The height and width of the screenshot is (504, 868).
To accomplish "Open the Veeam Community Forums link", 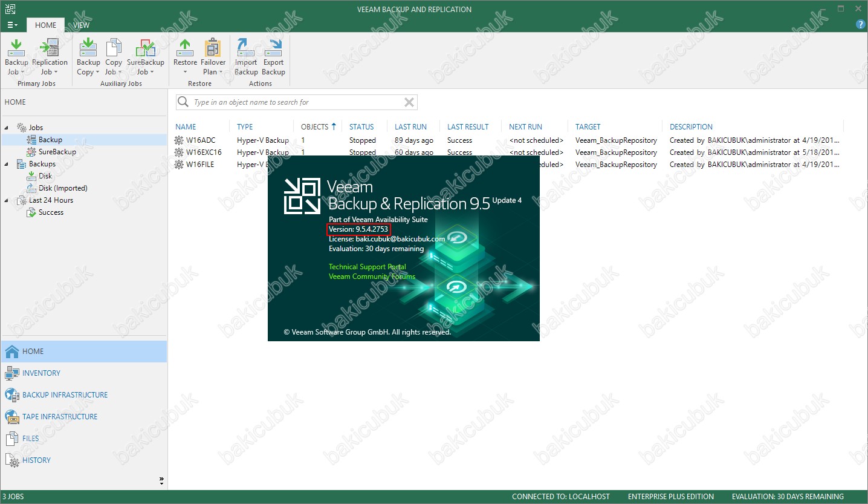I will [x=372, y=277].
